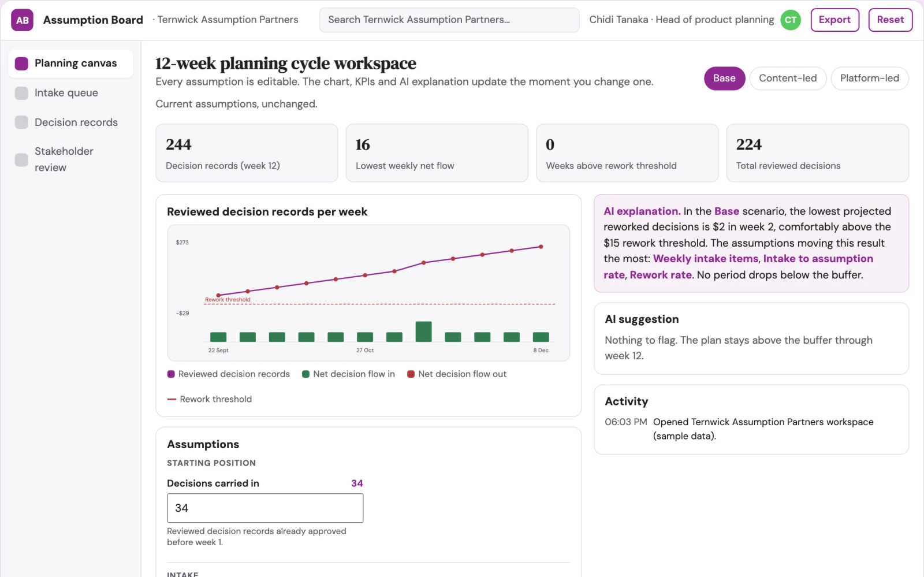
Task: Select the Planning canvas sidebar icon
Action: coord(21,64)
